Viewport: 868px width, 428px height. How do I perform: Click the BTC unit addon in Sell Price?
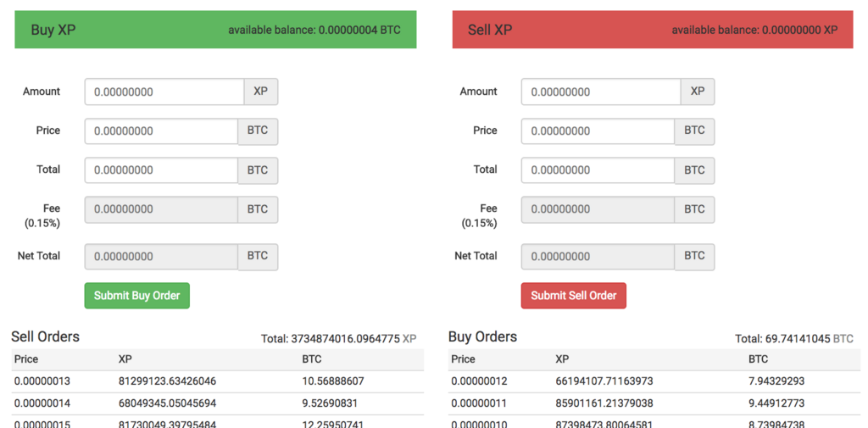pyautogui.click(x=695, y=131)
